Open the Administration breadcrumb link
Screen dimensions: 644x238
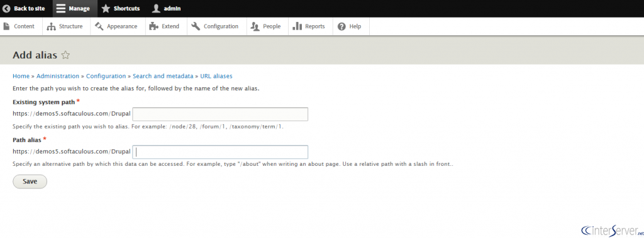point(58,76)
